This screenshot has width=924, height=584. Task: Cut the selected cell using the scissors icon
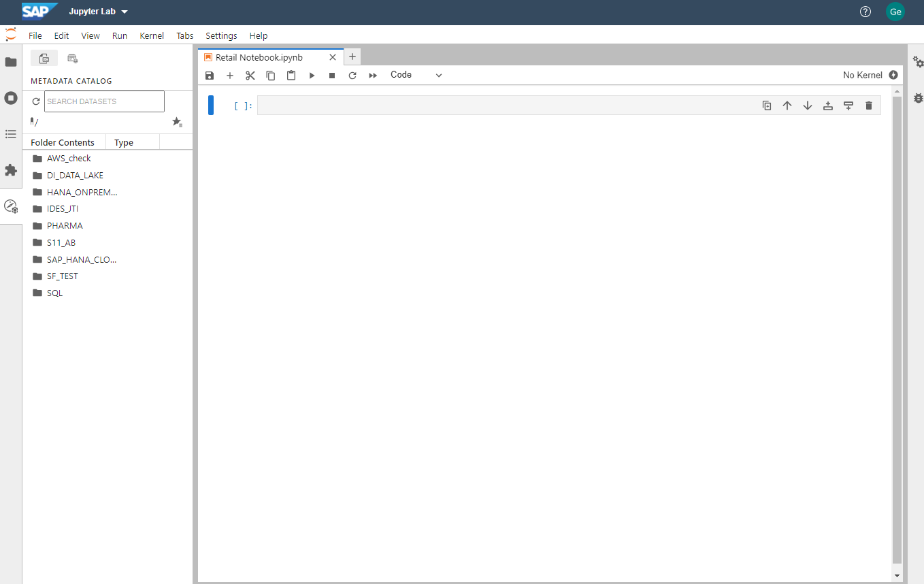[250, 76]
